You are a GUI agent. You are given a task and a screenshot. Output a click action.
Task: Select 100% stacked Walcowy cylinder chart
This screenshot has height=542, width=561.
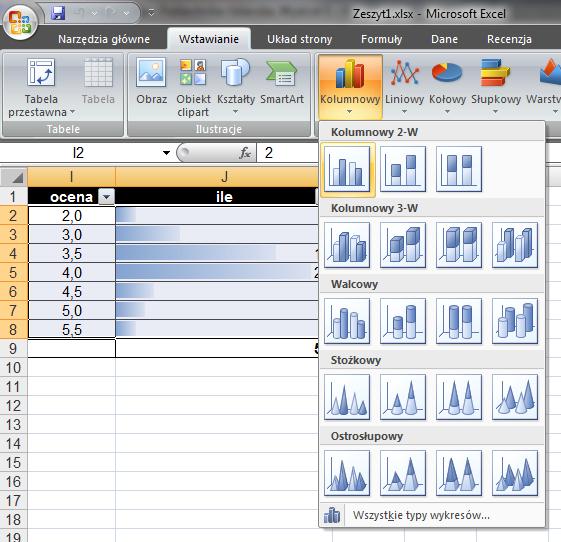tap(459, 321)
